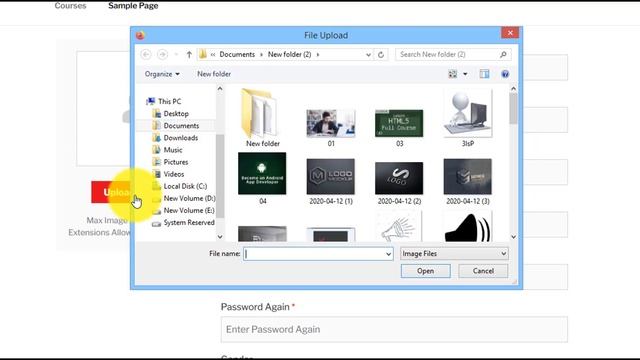Click the Back arrow in File Upload dialog
Viewport: 640px width, 360px height.
point(146,54)
